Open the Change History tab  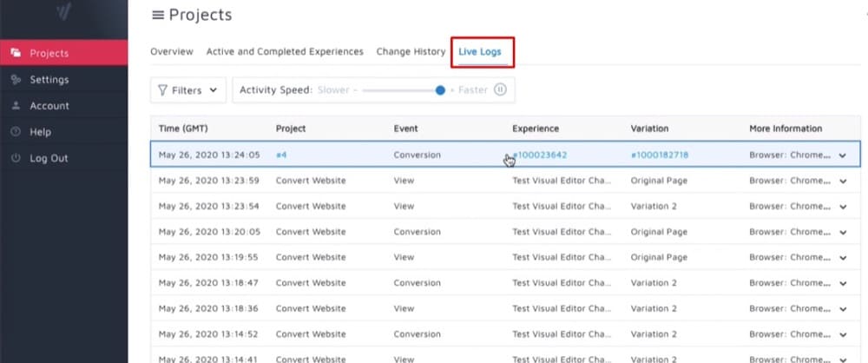coord(411,51)
